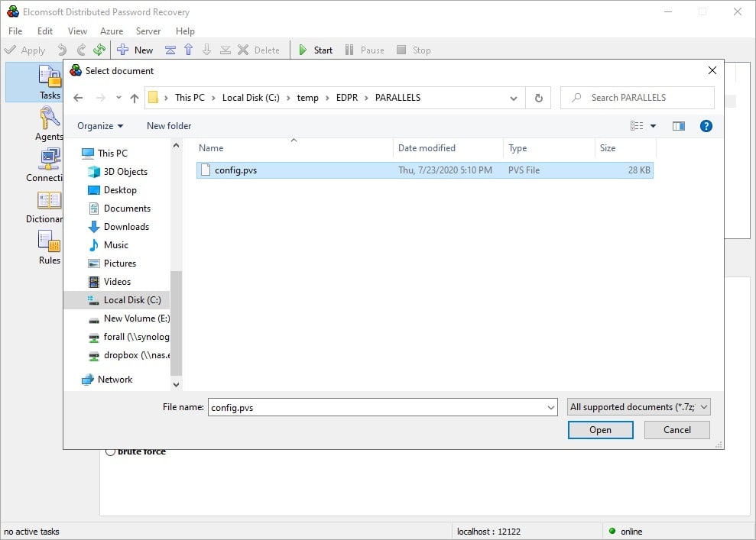756x540 pixels.
Task: Click the config.pvs file icon
Action: (x=206, y=170)
